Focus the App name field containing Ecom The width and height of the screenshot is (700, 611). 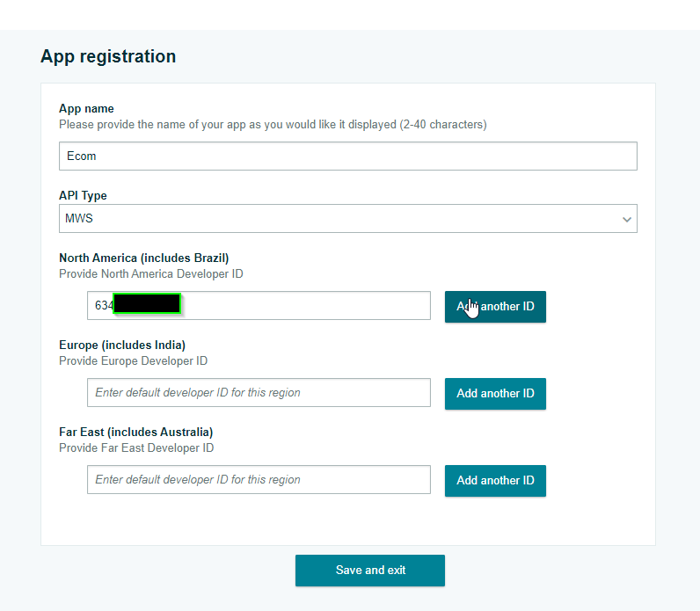pyautogui.click(x=347, y=156)
